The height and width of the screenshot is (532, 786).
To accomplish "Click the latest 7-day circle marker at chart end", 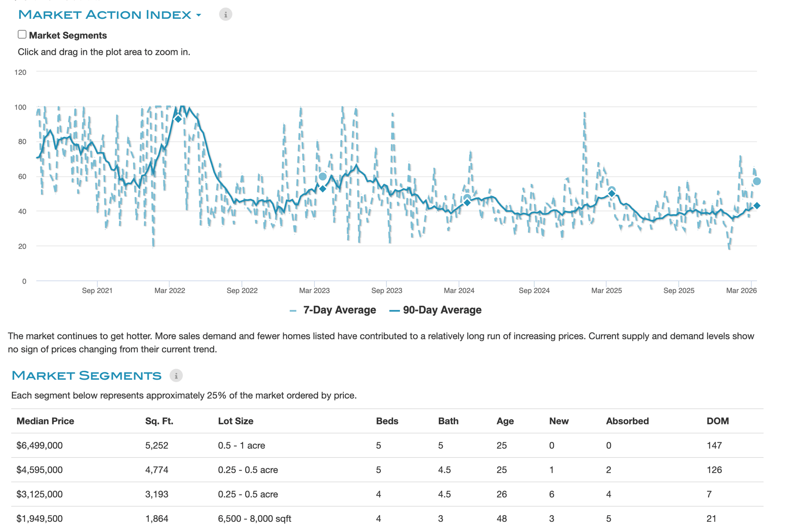I will coord(757,181).
